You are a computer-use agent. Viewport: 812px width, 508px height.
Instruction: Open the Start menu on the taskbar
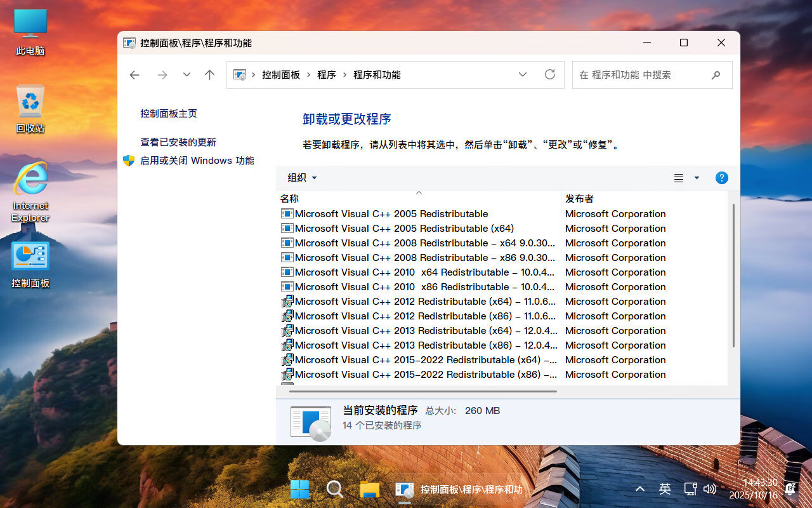[x=299, y=489]
